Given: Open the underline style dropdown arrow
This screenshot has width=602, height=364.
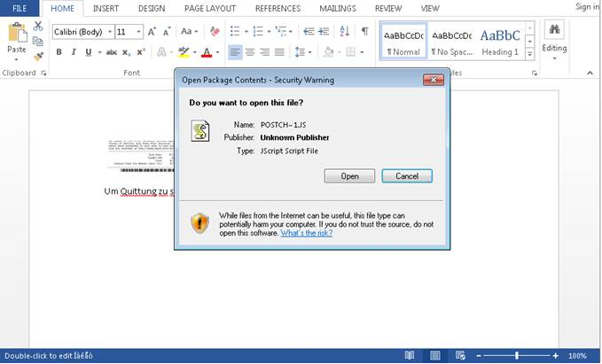Looking at the screenshot, I should click(x=99, y=52).
